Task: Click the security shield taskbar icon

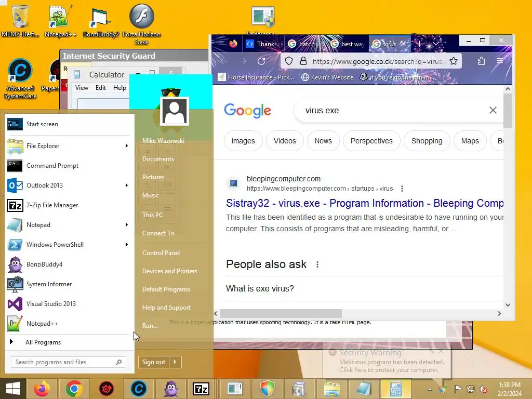Action: [267, 389]
